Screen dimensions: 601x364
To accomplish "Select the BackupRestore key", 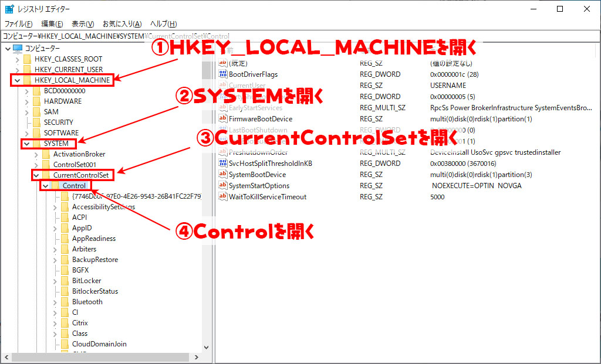I will coord(95,260).
